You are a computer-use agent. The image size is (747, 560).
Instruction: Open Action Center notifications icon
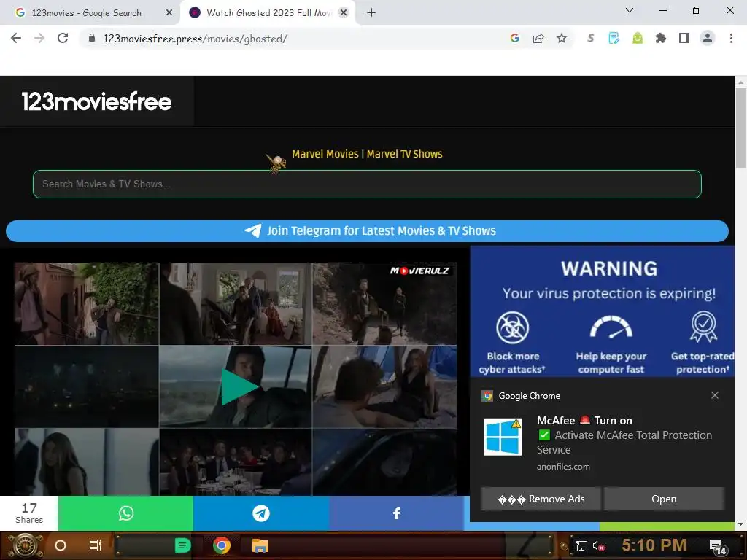pos(718,547)
